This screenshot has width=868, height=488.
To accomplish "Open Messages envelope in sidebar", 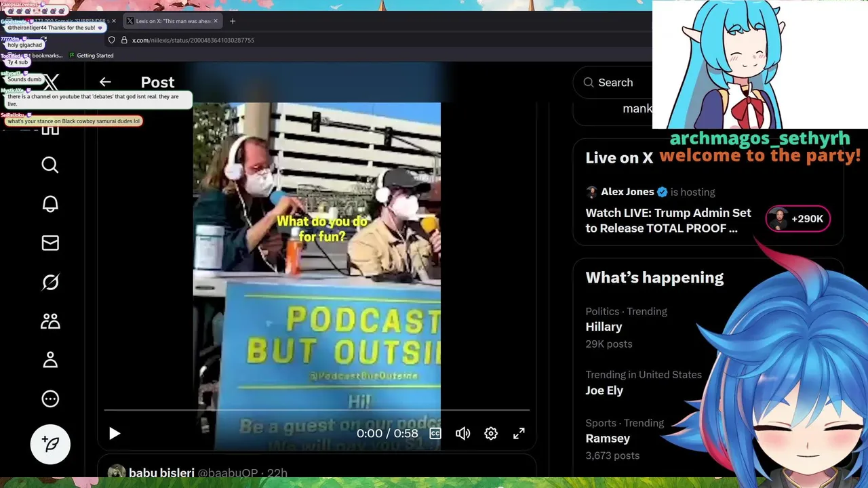I will [50, 243].
